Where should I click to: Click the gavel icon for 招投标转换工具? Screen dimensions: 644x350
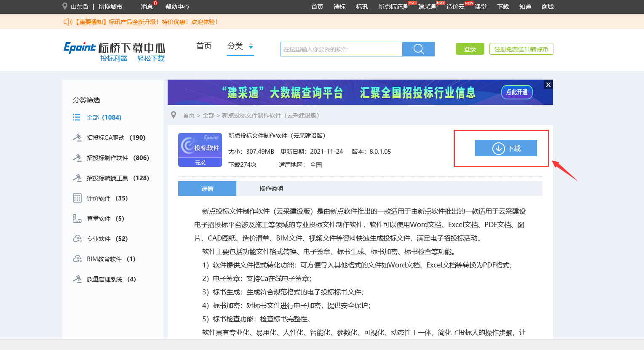77,178
